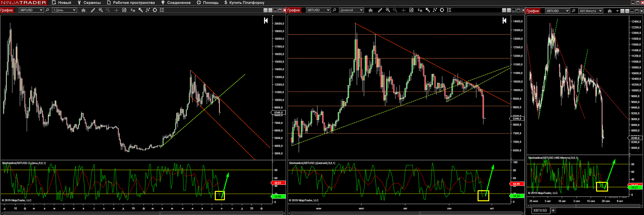Open the data box in 3 День chart
Image resolution: width=644 pixels, height=215 pixels.
pyautogui.click(x=124, y=10)
